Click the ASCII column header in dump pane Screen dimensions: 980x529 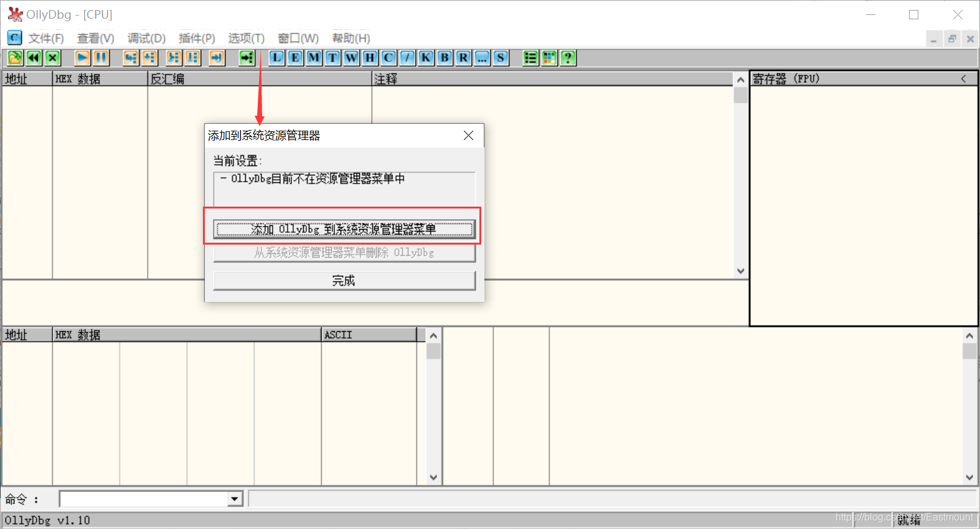point(369,335)
